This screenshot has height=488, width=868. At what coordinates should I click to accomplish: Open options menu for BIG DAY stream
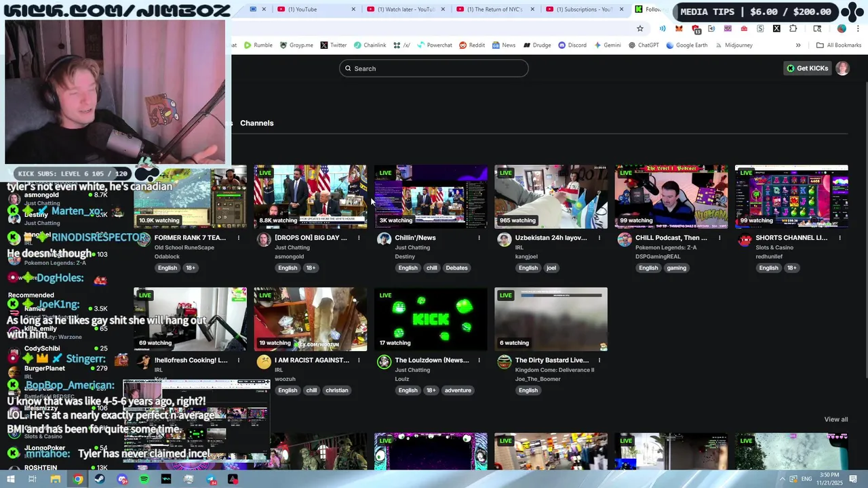[359, 238]
